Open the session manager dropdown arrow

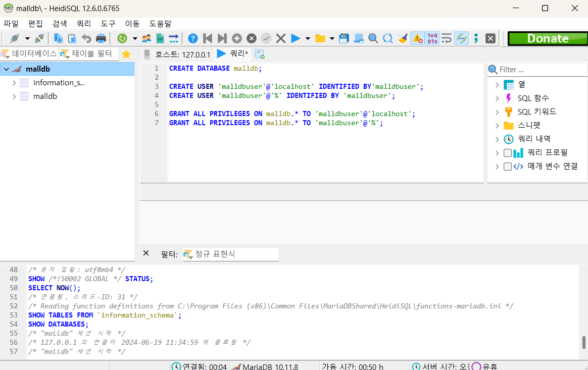[x=27, y=38]
